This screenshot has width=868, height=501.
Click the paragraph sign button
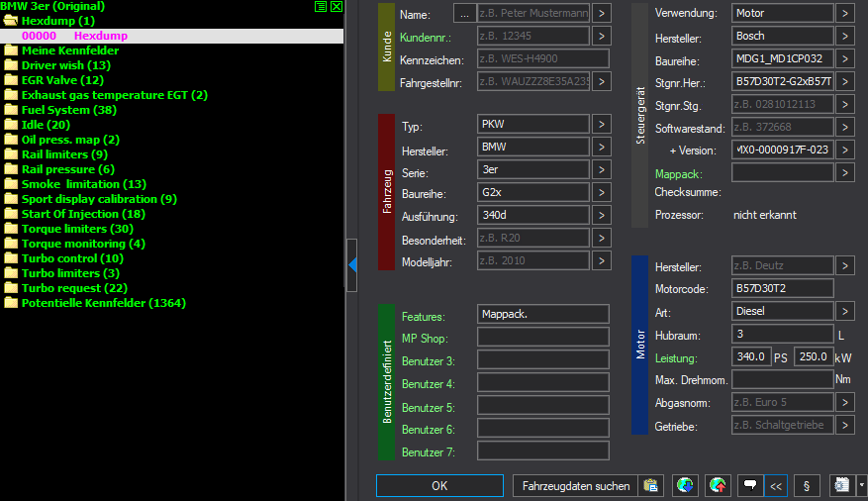point(808,486)
